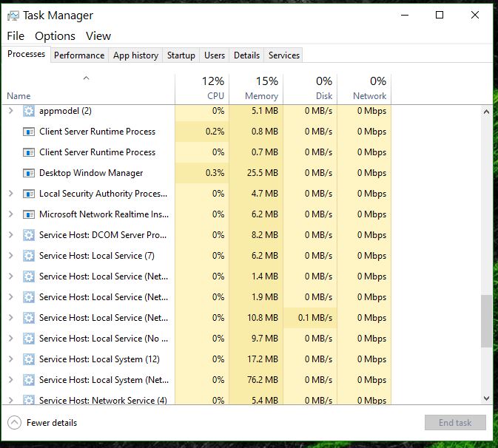Image resolution: width=498 pixels, height=448 pixels.
Task: Switch to the Performance tab
Action: pyautogui.click(x=79, y=55)
